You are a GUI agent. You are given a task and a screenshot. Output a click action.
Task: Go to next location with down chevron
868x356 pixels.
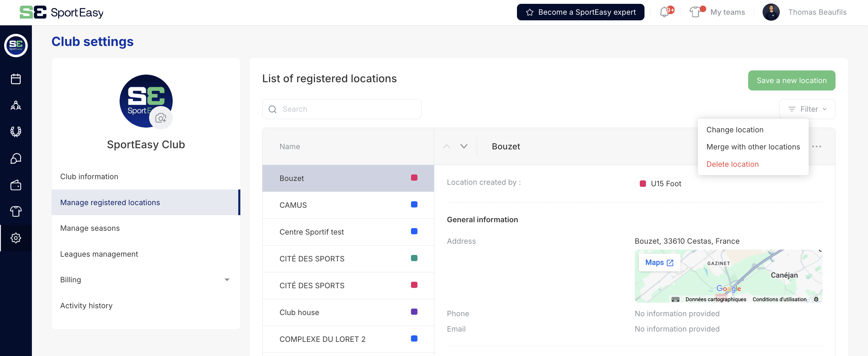pyautogui.click(x=464, y=146)
